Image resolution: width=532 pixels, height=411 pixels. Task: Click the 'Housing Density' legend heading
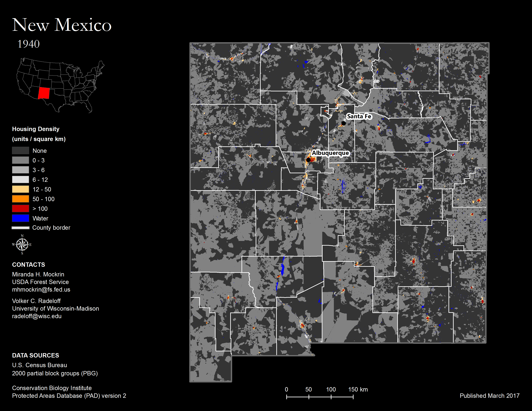click(x=36, y=129)
